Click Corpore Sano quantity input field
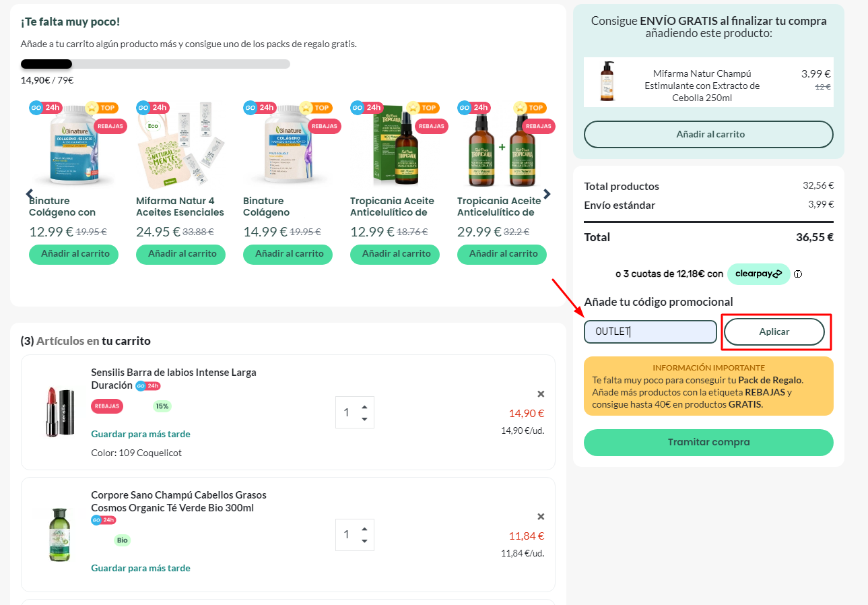 (x=347, y=534)
